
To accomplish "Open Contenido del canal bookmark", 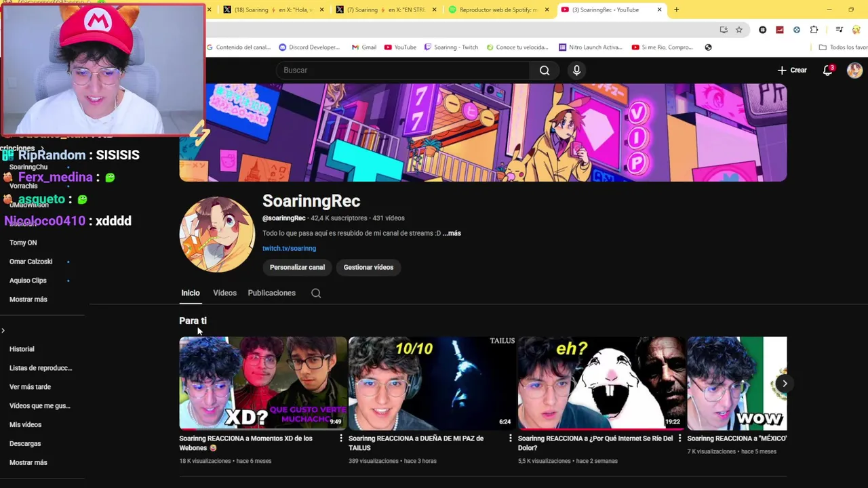I will 239,47.
